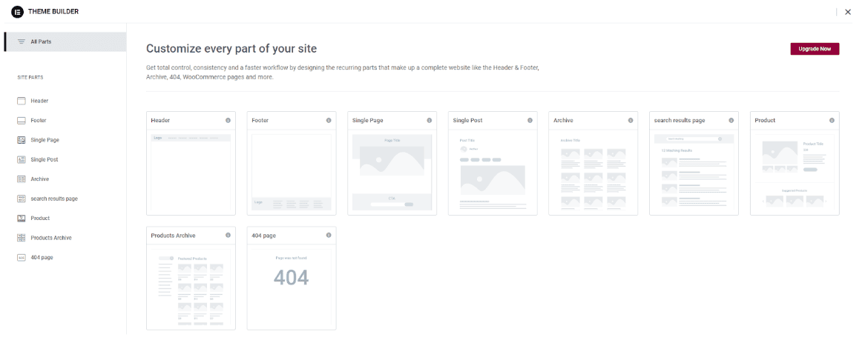Click 'Customize every part of your site' heading
Viewport: 868px width, 346px height.
[x=231, y=49]
